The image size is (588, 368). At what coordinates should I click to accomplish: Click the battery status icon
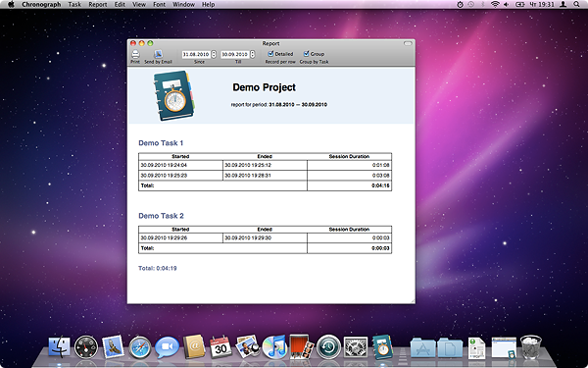point(520,5)
